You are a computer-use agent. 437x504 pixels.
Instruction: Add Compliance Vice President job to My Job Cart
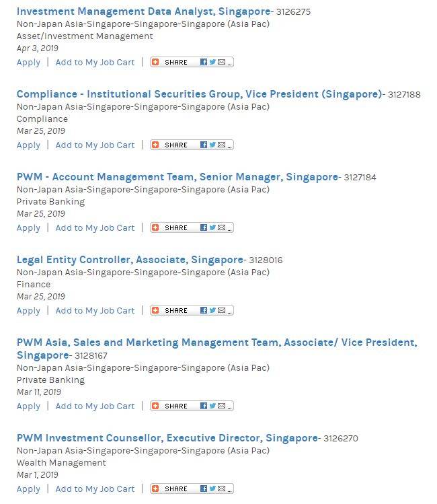coord(95,145)
